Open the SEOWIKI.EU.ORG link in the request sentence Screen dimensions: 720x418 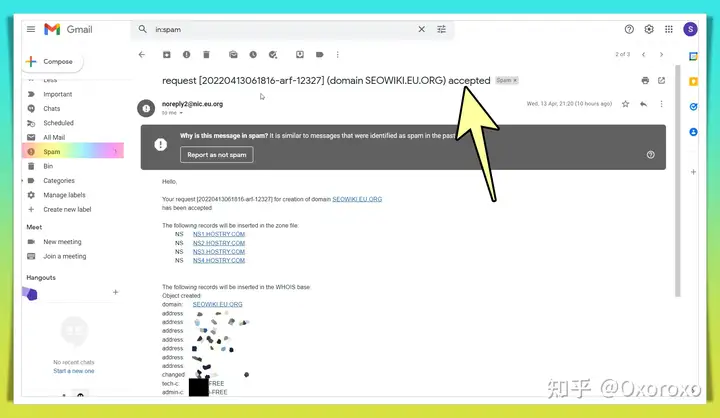click(x=357, y=199)
